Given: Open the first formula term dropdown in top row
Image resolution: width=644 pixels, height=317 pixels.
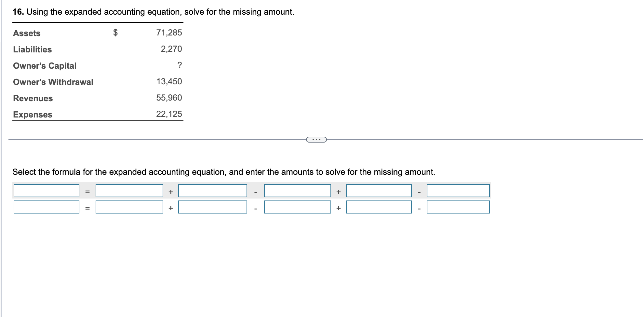Looking at the screenshot, I should [x=46, y=191].
